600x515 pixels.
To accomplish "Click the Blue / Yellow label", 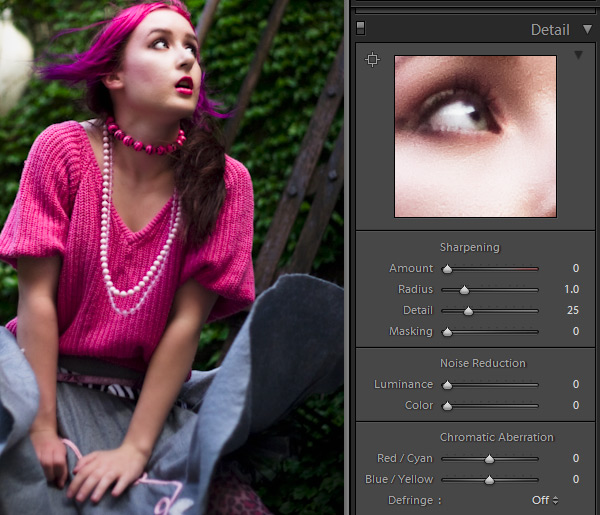I will 399,479.
